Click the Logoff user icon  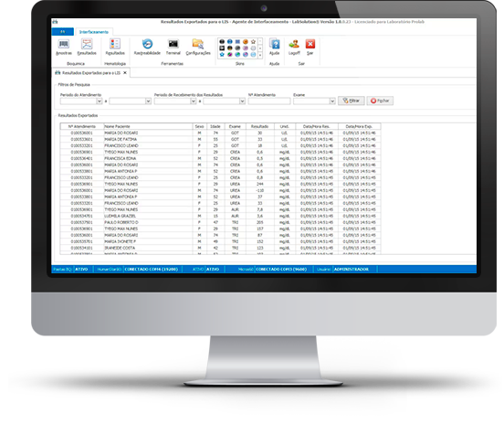coord(294,44)
